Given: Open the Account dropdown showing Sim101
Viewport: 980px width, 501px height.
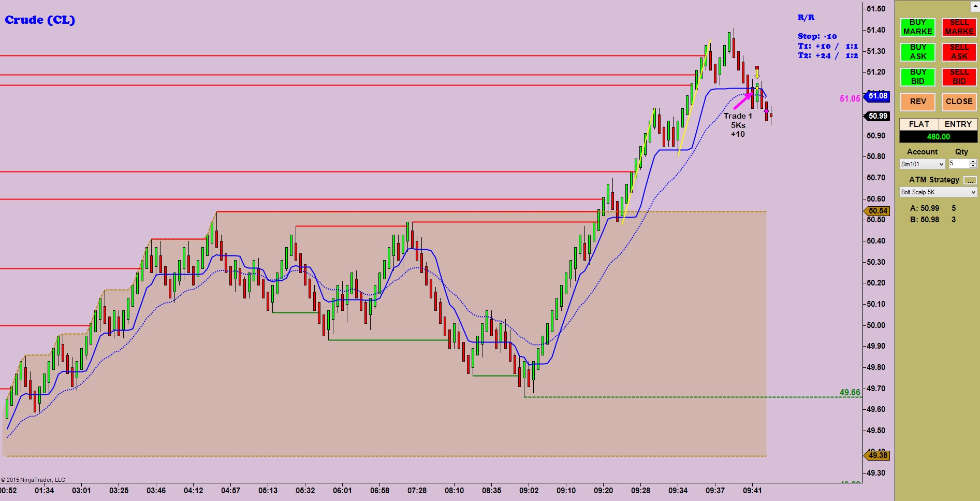Looking at the screenshot, I should point(923,164).
